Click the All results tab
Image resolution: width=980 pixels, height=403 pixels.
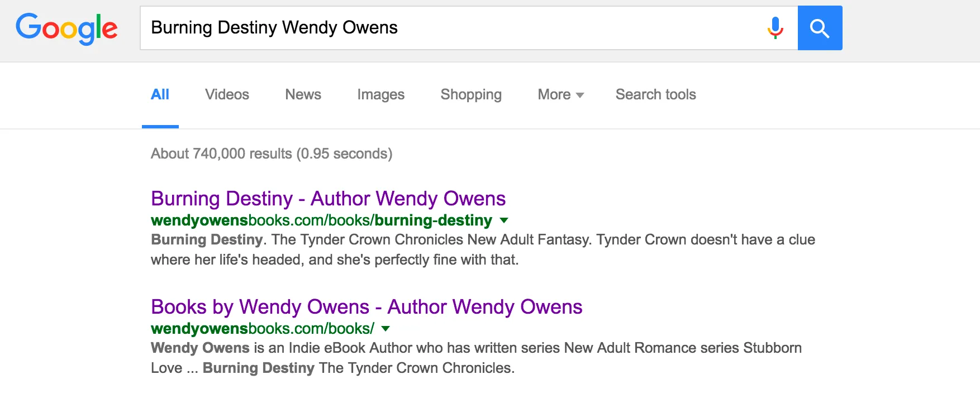click(160, 95)
